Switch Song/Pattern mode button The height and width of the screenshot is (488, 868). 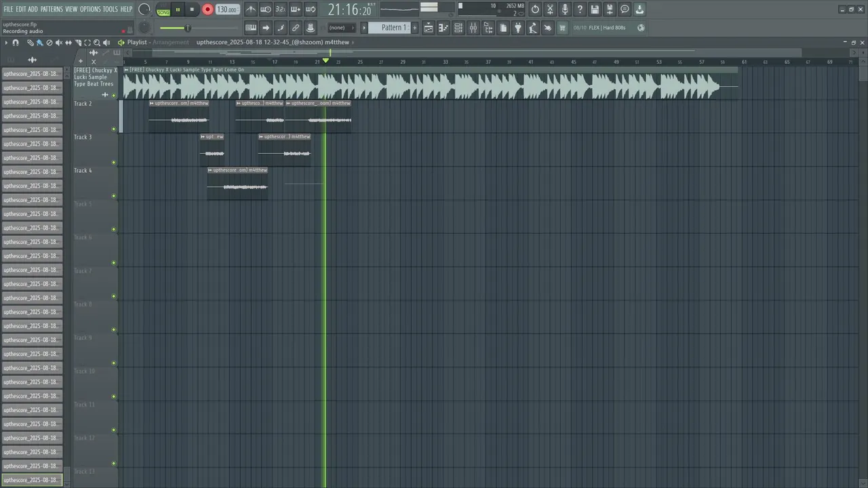163,10
